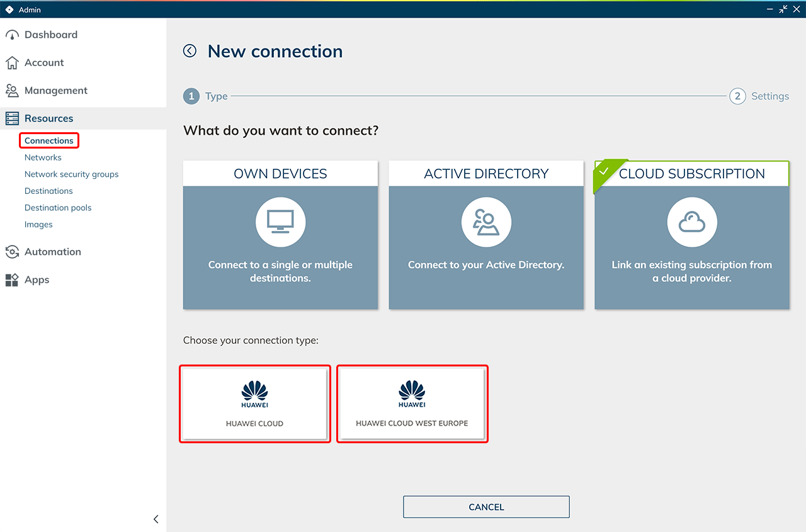806x532 pixels.
Task: Click the Apps grid icon
Action: 12,280
